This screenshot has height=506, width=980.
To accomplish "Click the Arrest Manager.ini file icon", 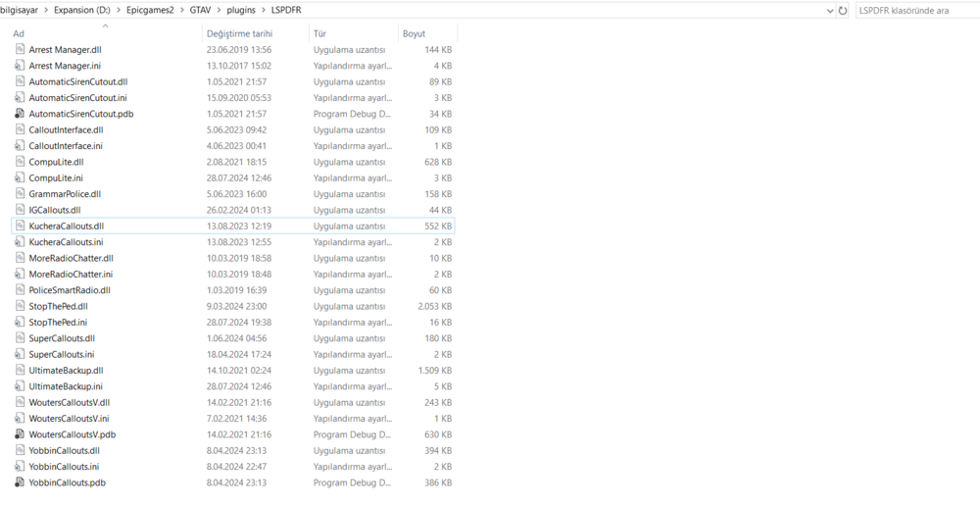I will [20, 66].
